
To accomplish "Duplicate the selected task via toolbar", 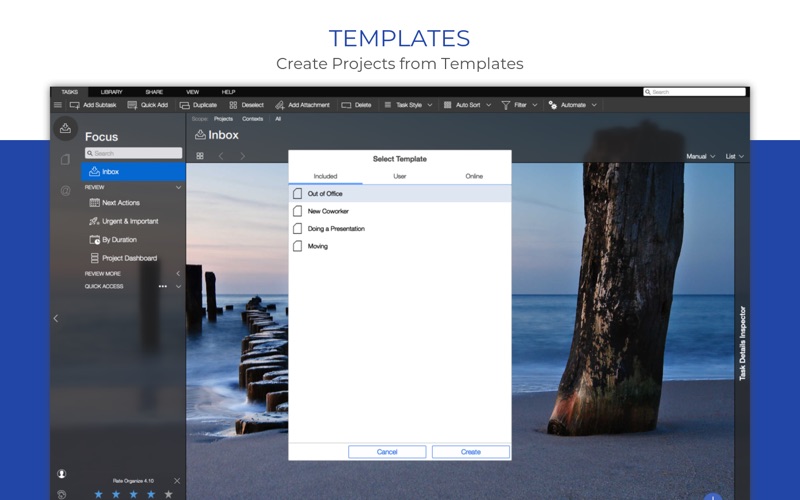I will [198, 105].
